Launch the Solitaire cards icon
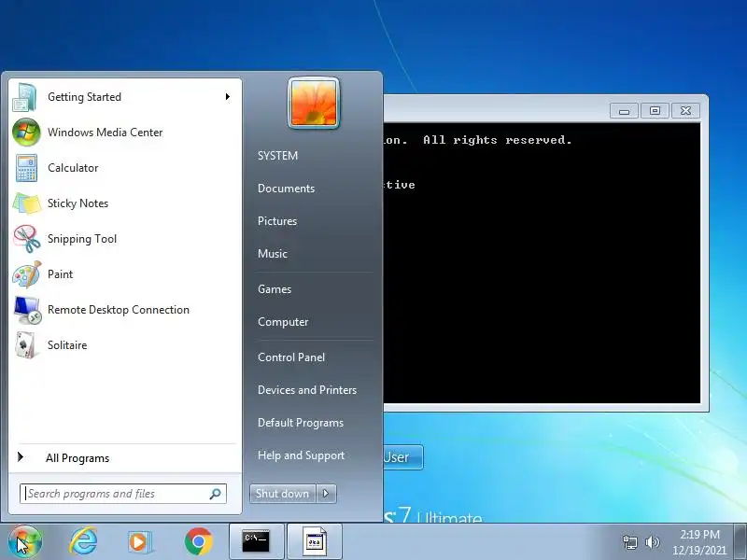 [x=26, y=345]
